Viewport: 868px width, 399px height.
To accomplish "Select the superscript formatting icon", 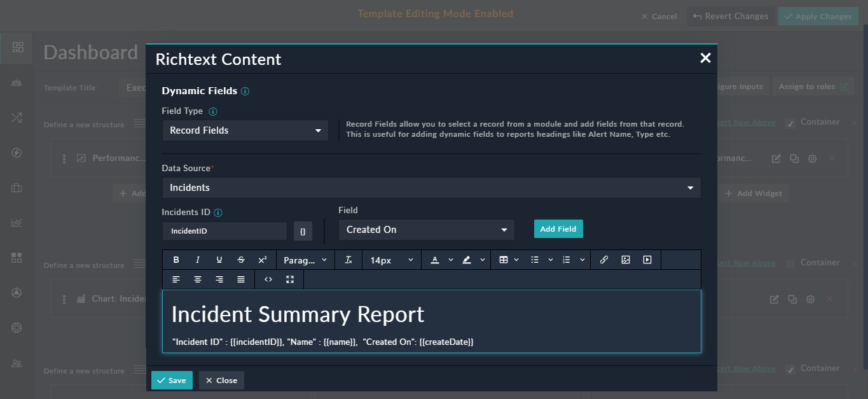I will pyautogui.click(x=261, y=259).
